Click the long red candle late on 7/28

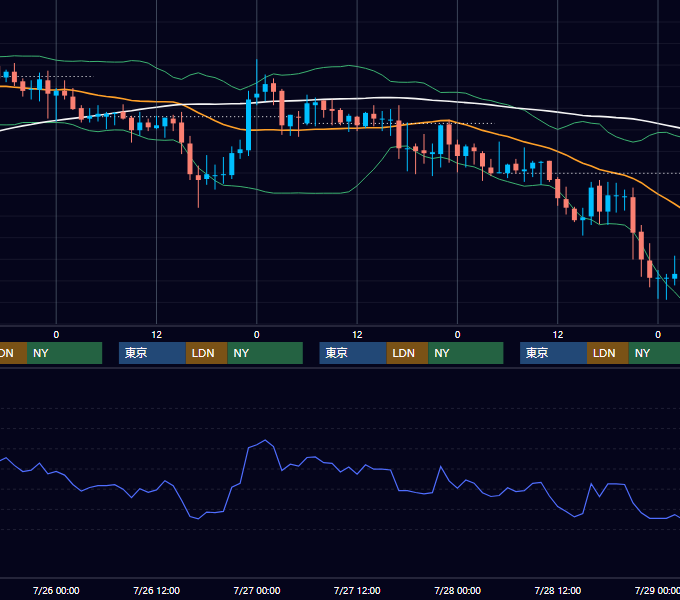633,215
